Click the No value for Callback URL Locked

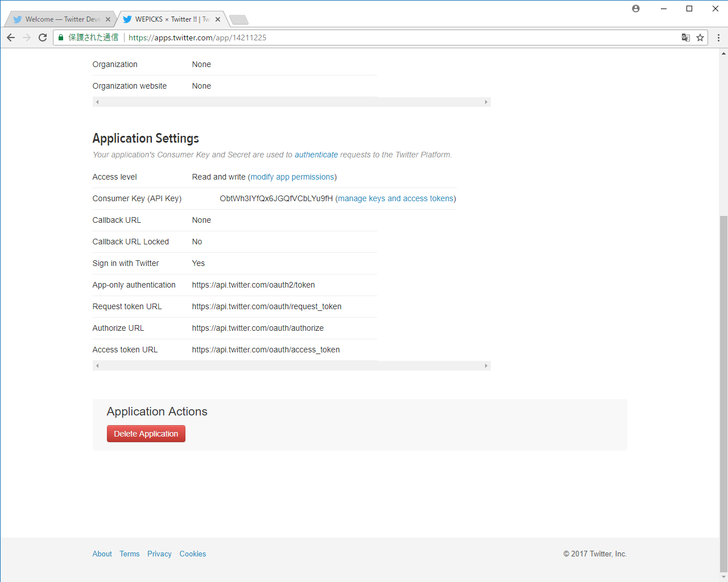click(x=197, y=242)
